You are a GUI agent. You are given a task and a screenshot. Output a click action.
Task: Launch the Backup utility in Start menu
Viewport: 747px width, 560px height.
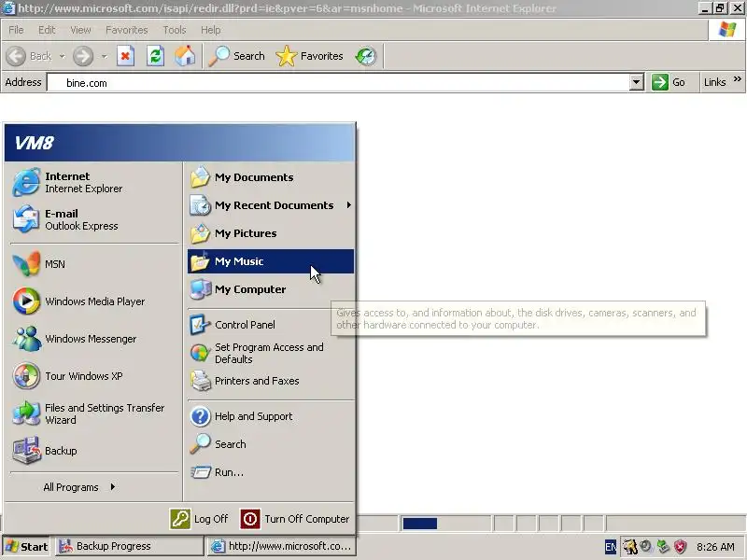pos(93,451)
